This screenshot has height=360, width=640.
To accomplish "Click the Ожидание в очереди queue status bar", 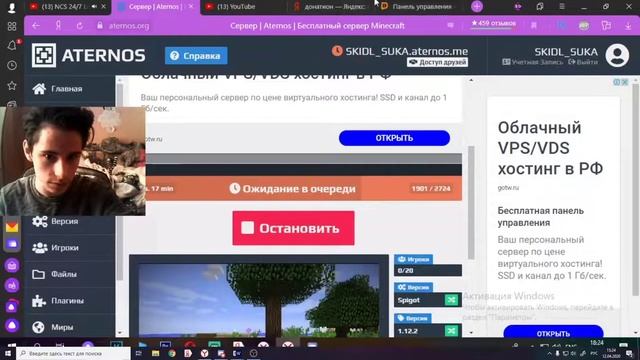I will pos(304,189).
